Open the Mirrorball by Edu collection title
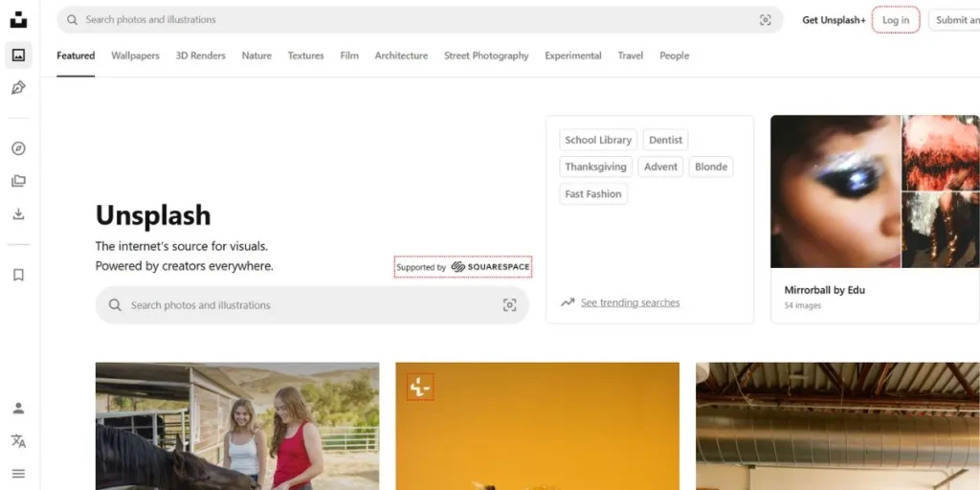 [824, 290]
